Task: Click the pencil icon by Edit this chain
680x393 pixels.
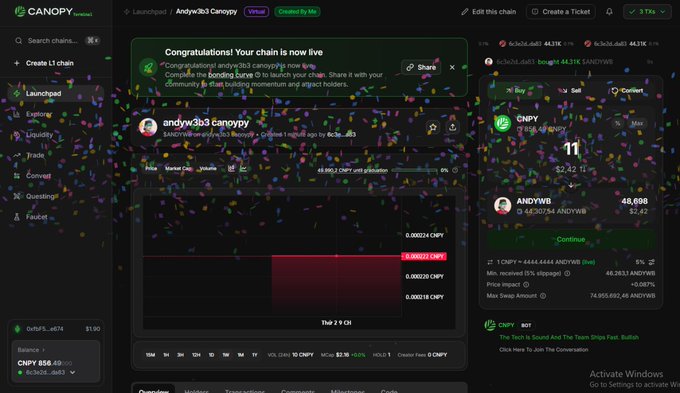Action: pyautogui.click(x=464, y=12)
